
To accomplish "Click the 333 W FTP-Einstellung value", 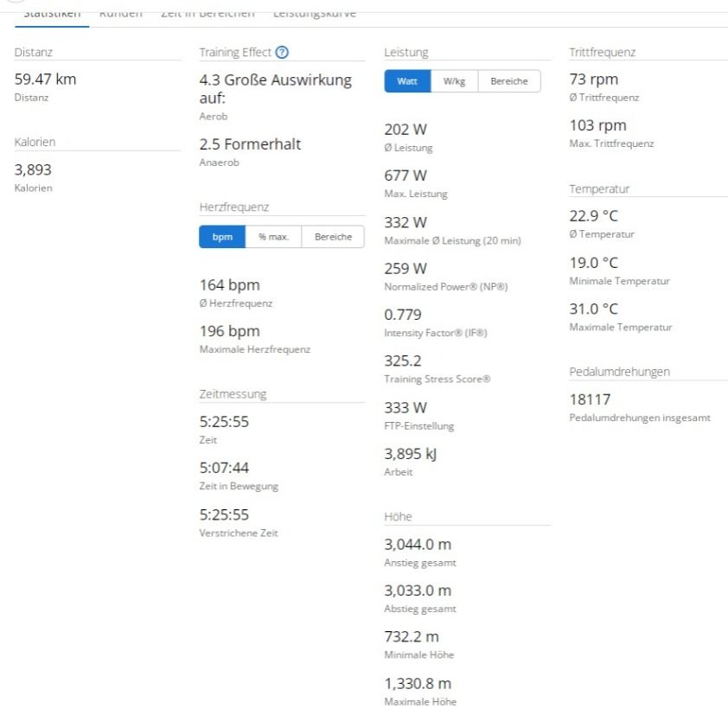I will 406,405.
